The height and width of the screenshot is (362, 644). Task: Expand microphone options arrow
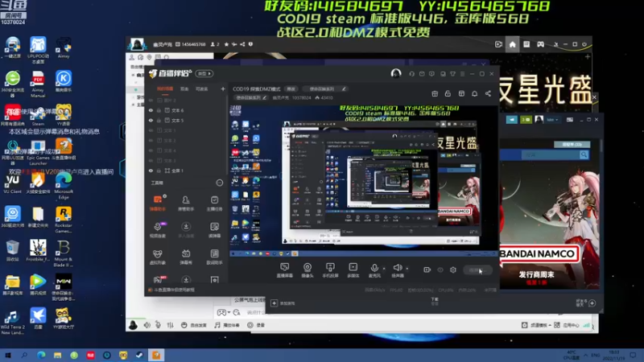[x=384, y=269]
